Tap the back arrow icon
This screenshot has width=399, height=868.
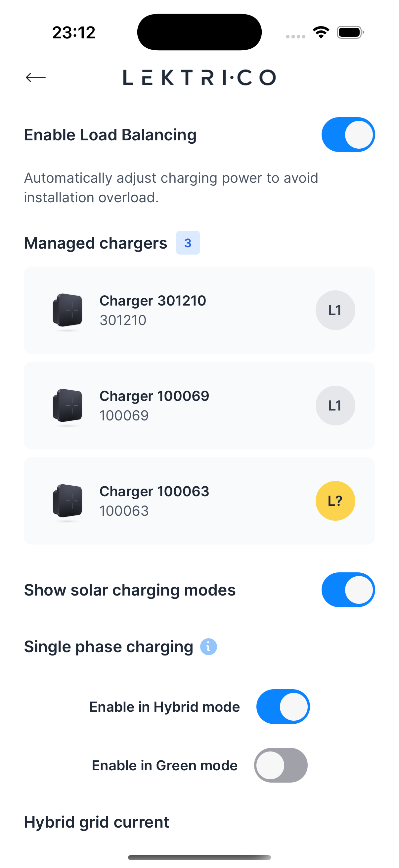[36, 77]
